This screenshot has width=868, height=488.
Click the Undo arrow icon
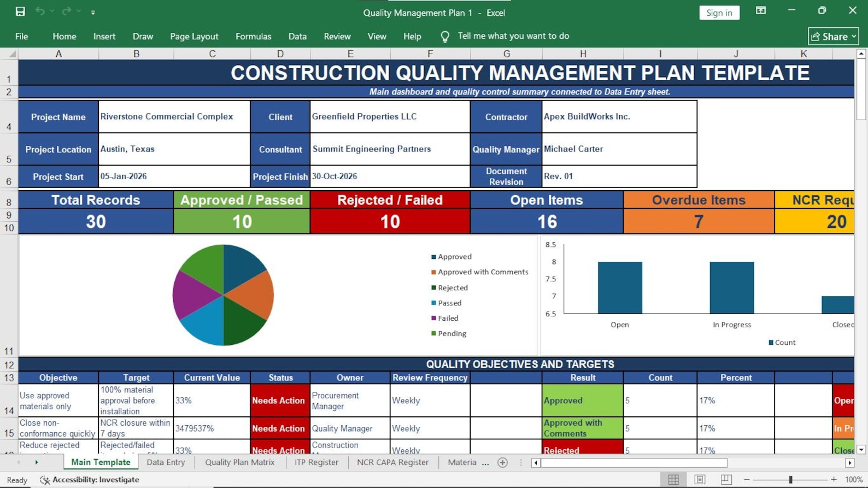point(40,11)
